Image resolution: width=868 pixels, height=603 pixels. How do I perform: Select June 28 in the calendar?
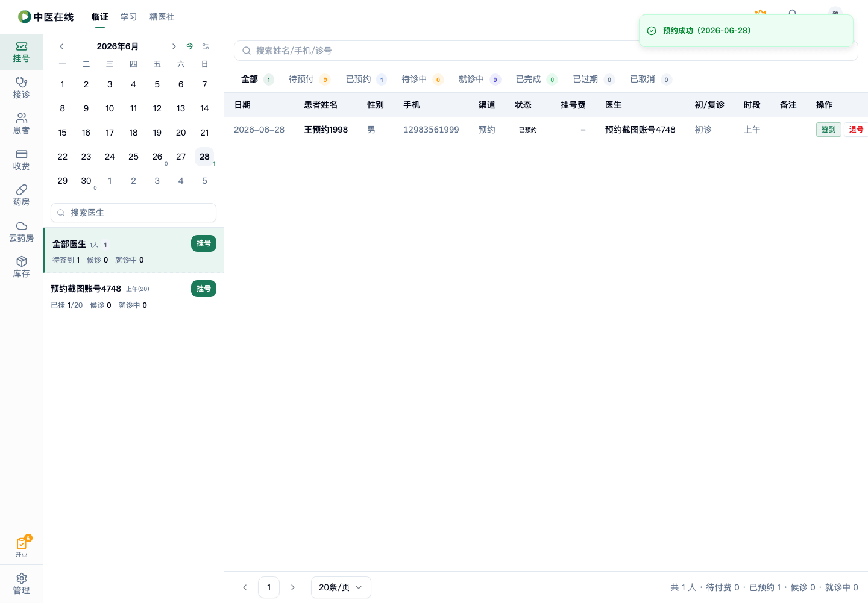[x=204, y=157]
